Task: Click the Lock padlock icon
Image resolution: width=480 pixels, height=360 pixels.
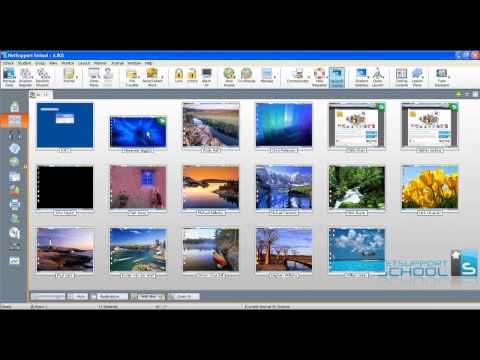Action: pos(179,75)
